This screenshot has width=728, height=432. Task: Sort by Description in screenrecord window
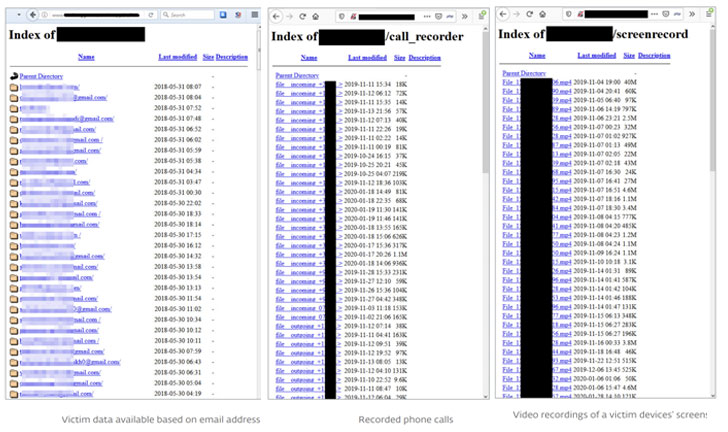click(x=654, y=55)
